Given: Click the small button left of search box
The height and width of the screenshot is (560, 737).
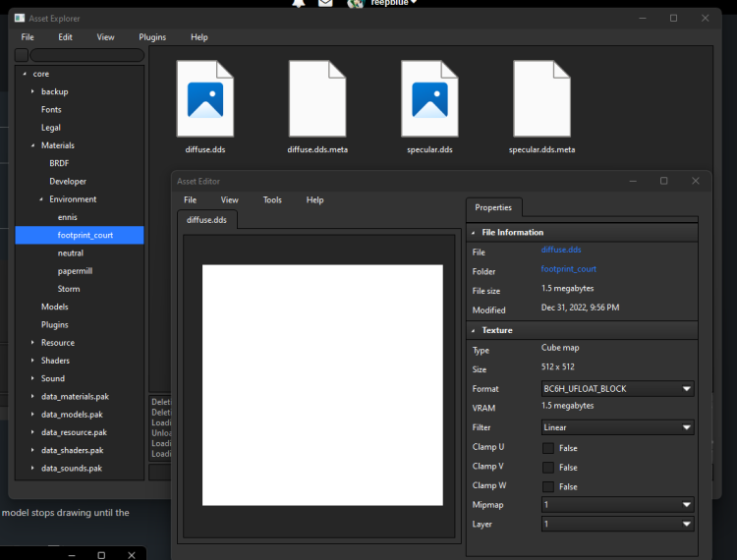Looking at the screenshot, I should tap(21, 55).
